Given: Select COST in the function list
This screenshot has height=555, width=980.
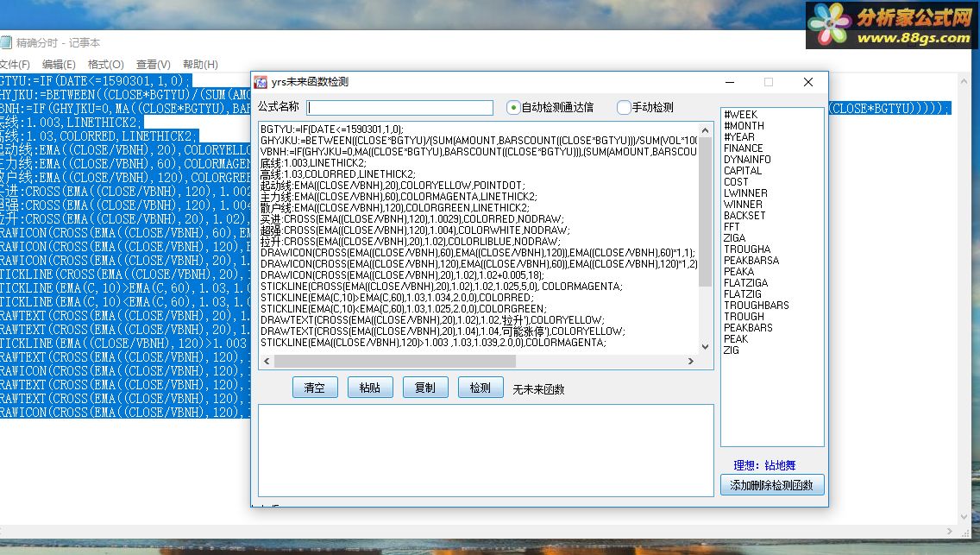Looking at the screenshot, I should pyautogui.click(x=736, y=182).
